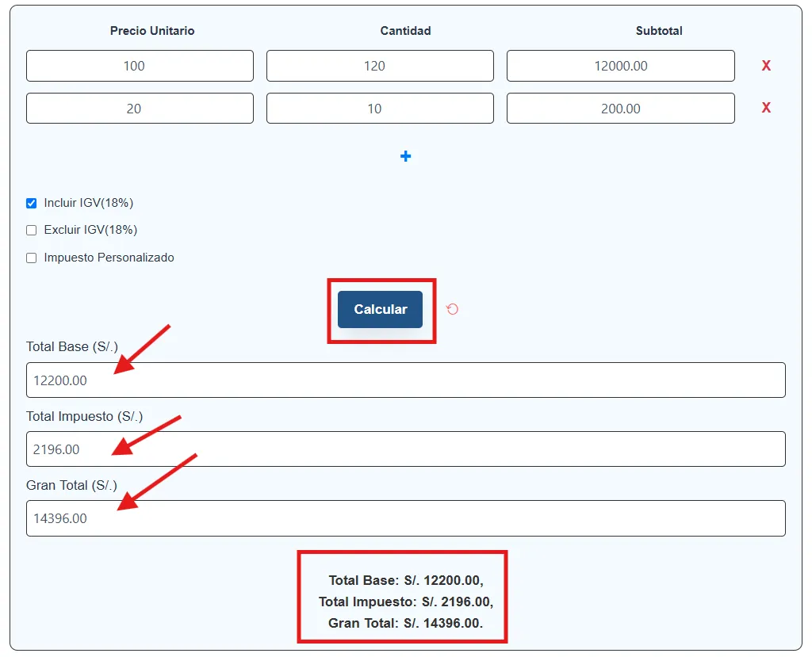This screenshot has height=657, width=812.
Task: Select the Subtotal field showing 200.00
Action: click(620, 109)
